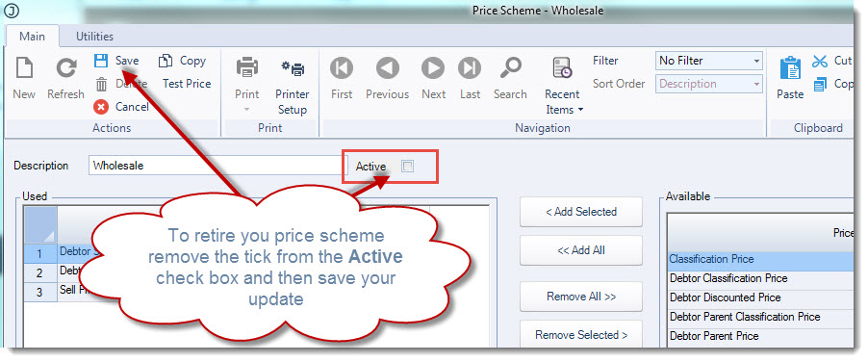Click the Add All button
This screenshot has height=362, width=868.
pos(580,250)
